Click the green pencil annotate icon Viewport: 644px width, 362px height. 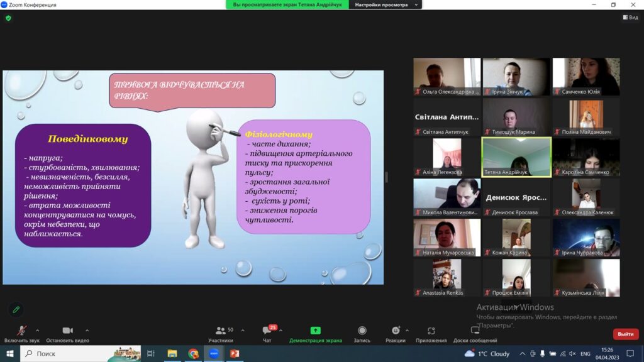(16, 309)
